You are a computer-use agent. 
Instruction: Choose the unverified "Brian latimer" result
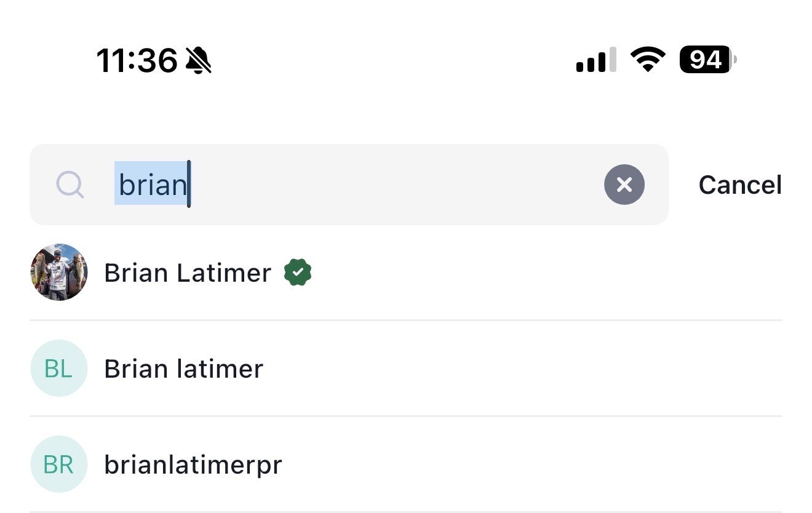[x=183, y=368]
